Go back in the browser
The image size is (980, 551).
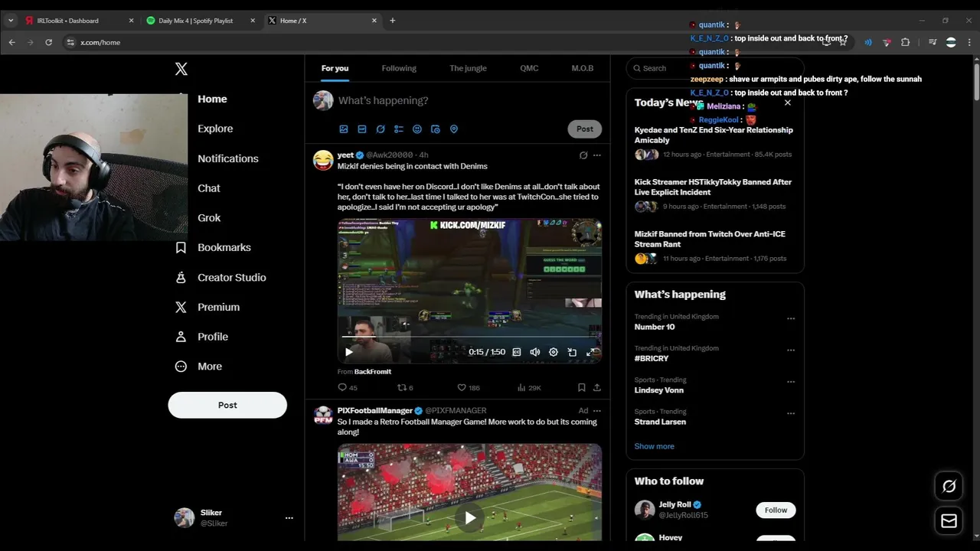(x=11, y=42)
